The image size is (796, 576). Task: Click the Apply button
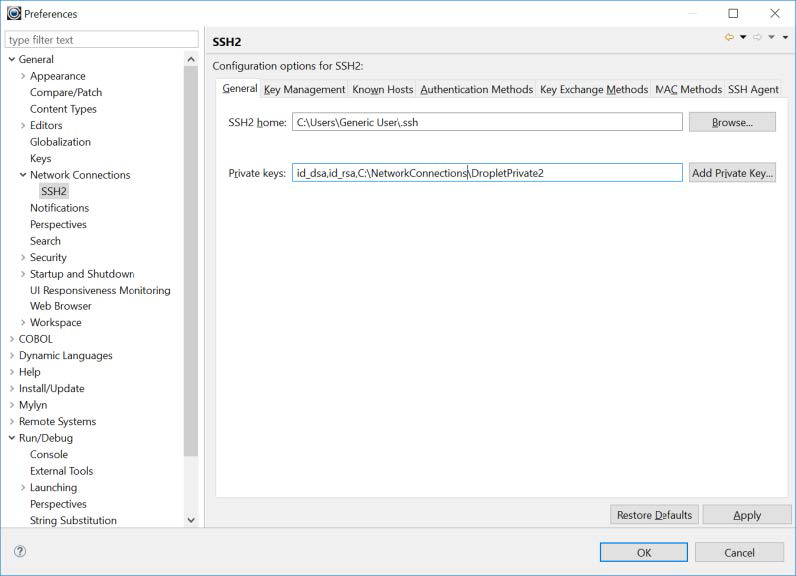pyautogui.click(x=746, y=515)
